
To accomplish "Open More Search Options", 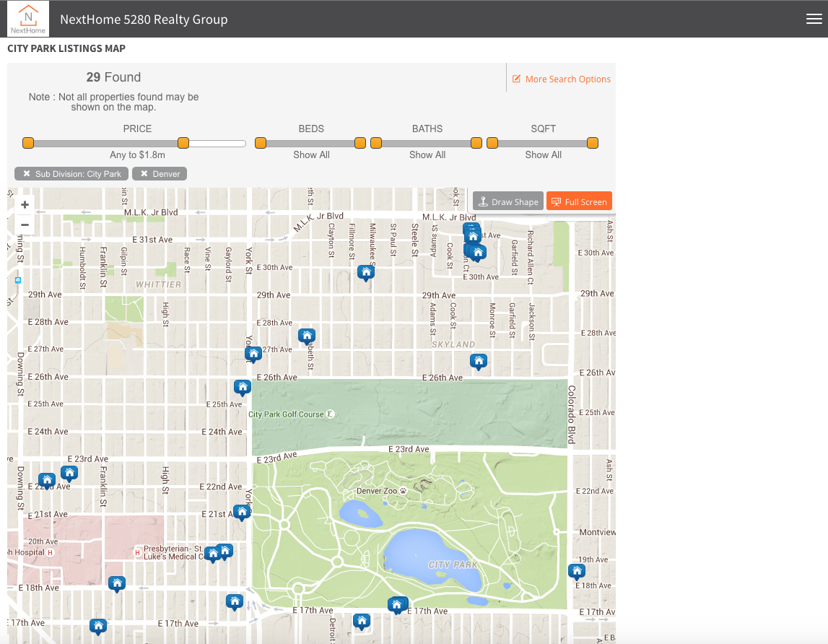I will point(561,79).
